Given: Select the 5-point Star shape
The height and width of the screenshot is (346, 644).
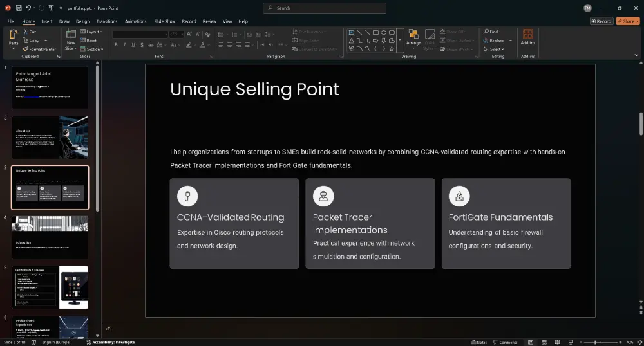Looking at the screenshot, I should point(392,49).
